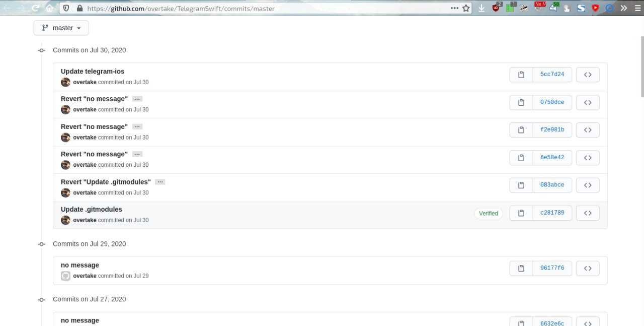The image size is (644, 326).
Task: Browse repository at commit f2e981b
Action: pos(588,130)
